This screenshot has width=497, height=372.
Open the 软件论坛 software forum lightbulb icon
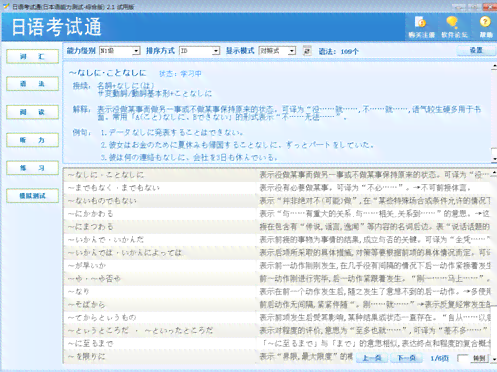click(x=454, y=27)
